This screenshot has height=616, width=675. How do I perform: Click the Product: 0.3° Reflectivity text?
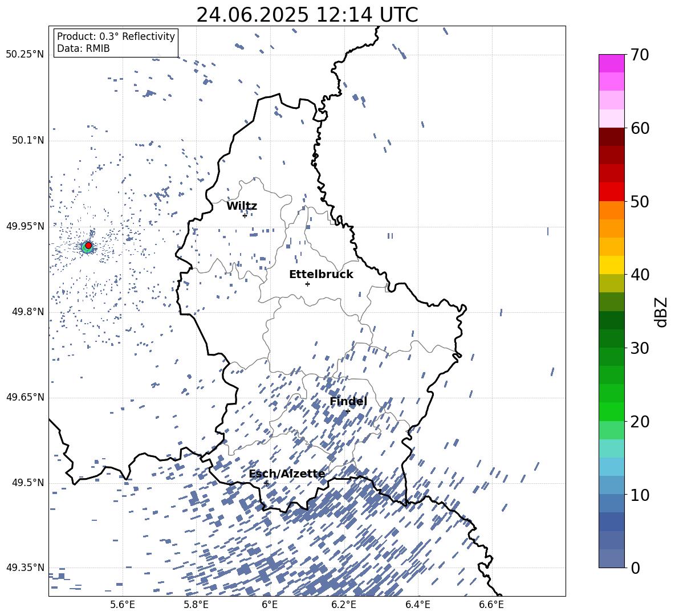[116, 36]
